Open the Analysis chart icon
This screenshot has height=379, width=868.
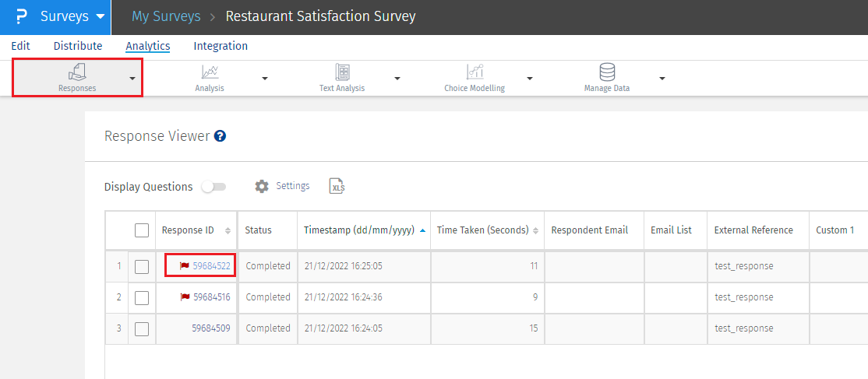[210, 72]
